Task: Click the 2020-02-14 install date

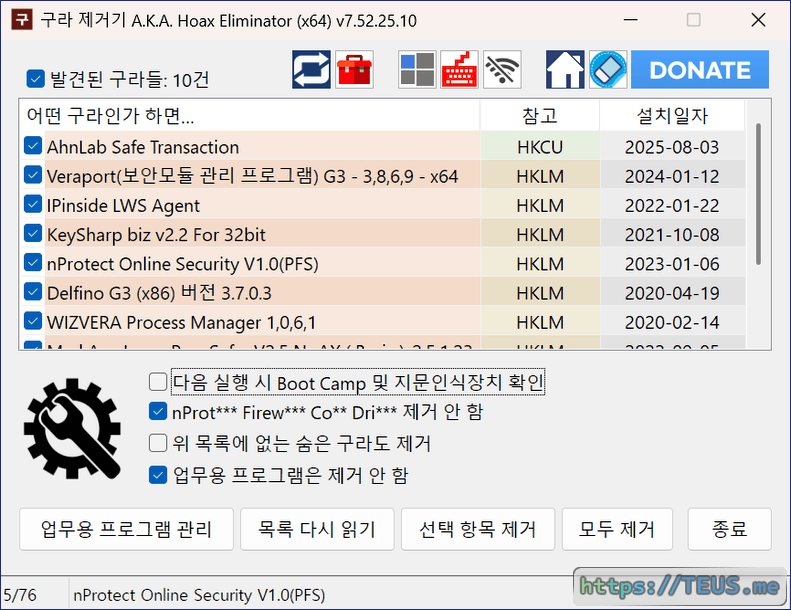Action: [x=672, y=322]
